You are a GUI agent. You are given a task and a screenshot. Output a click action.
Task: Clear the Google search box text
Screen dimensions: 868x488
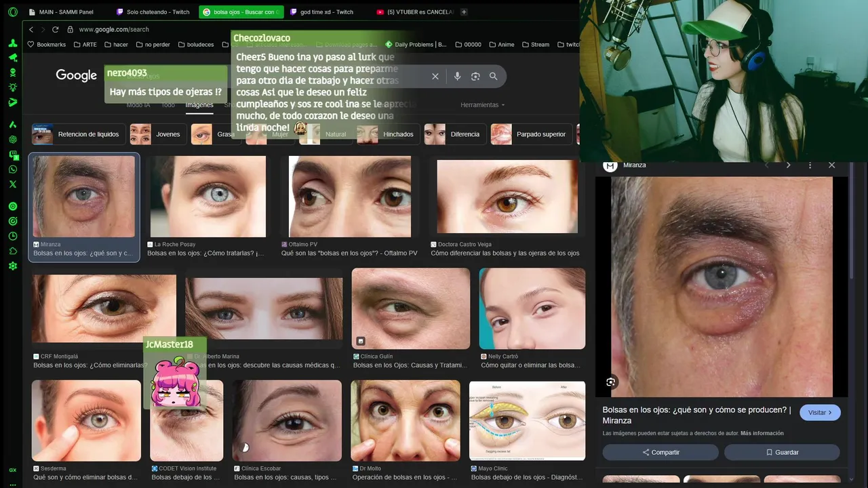point(435,77)
